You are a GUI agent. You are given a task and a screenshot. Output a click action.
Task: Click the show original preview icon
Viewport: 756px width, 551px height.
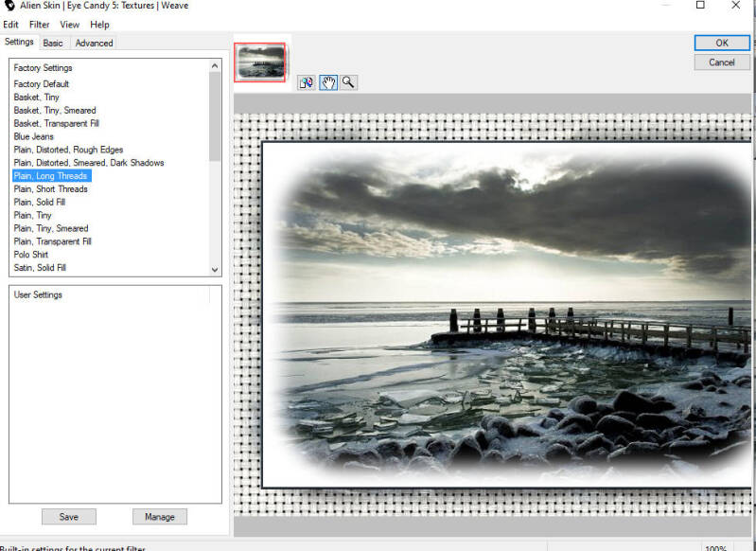[307, 82]
